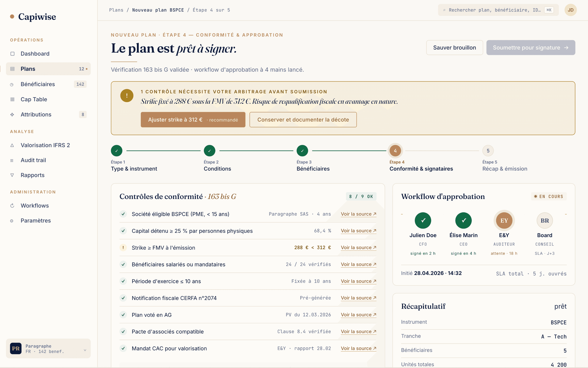
Task: Click Élise Marin's green check avatar
Action: [x=463, y=220]
